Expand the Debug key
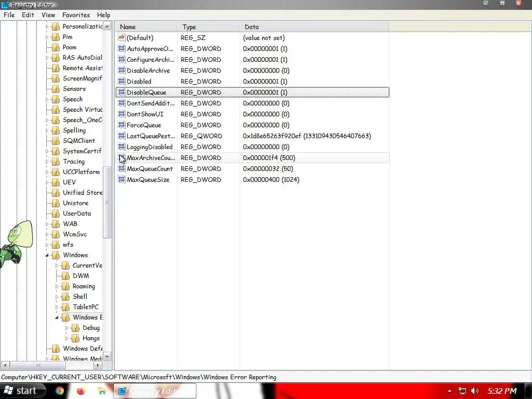Viewport: 532px width, 399px height. click(66, 328)
